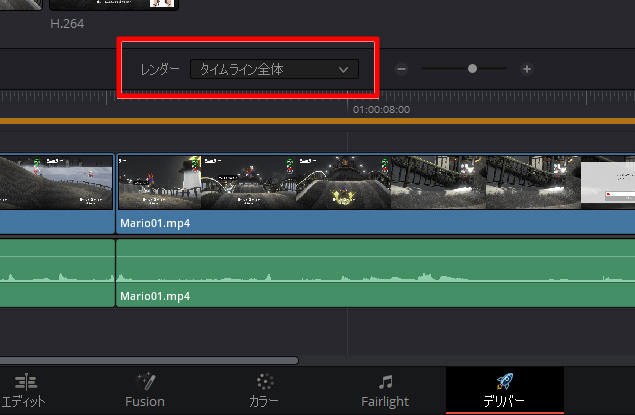Open the カラー page label
The image size is (635, 415).
click(x=264, y=402)
